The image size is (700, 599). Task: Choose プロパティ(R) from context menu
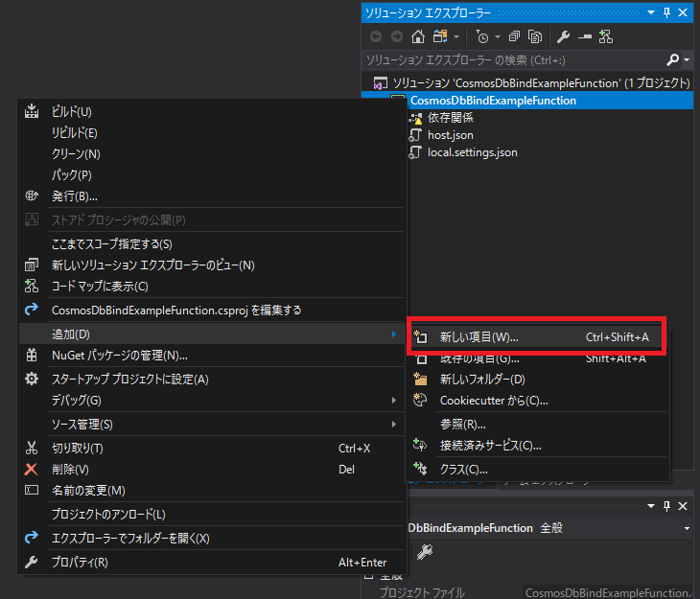pyautogui.click(x=212, y=562)
